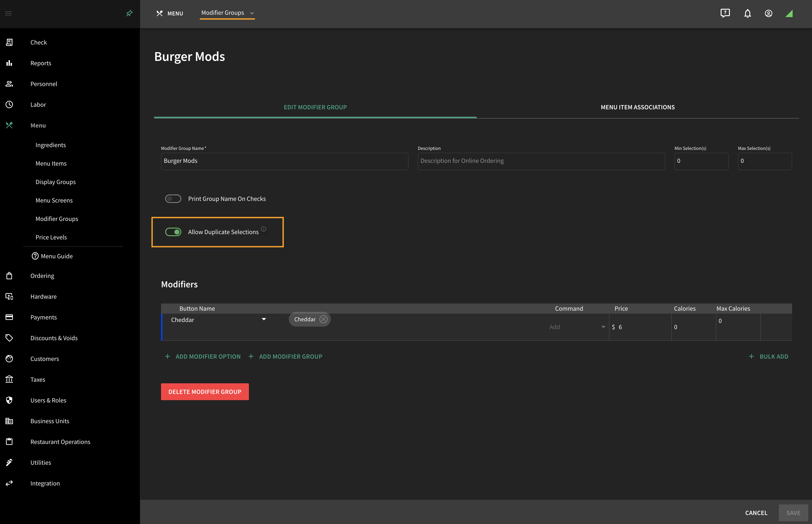Viewport: 812px width, 524px height.
Task: Click Add Modifier Option
Action: click(203, 357)
